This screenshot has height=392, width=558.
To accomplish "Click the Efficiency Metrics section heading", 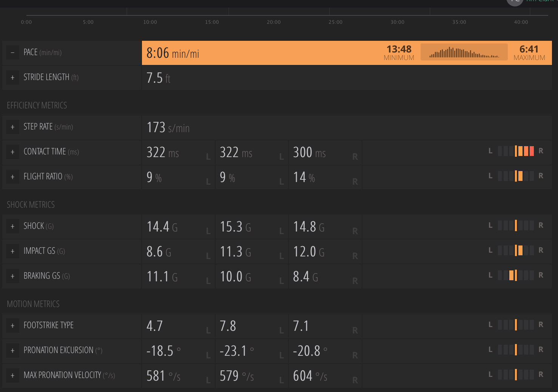I will coord(37,105).
